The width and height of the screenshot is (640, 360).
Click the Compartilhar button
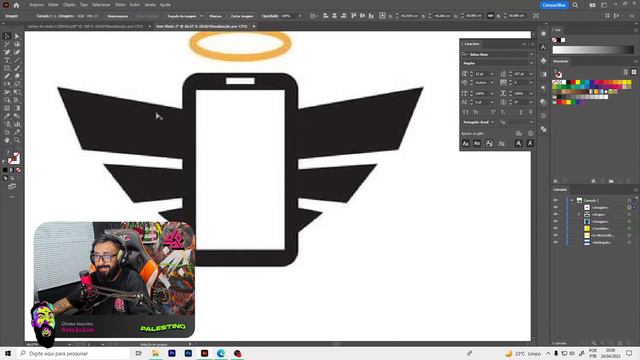(x=554, y=5)
